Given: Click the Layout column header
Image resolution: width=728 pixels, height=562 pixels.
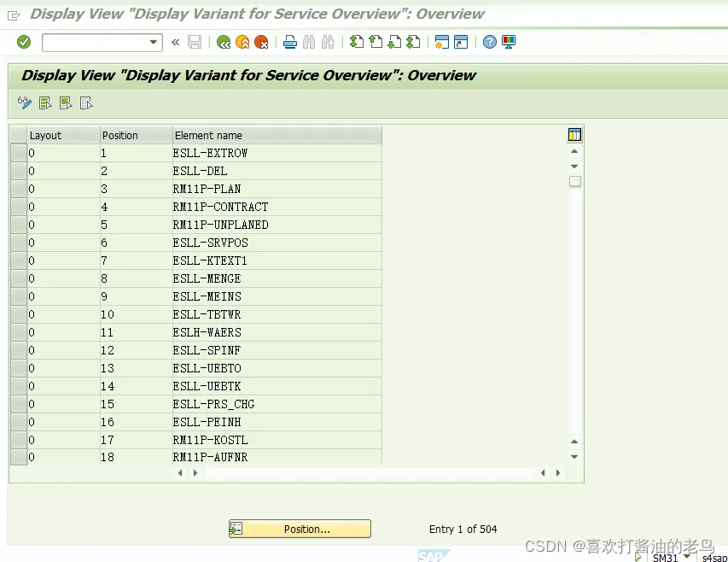Looking at the screenshot, I should [64, 136].
